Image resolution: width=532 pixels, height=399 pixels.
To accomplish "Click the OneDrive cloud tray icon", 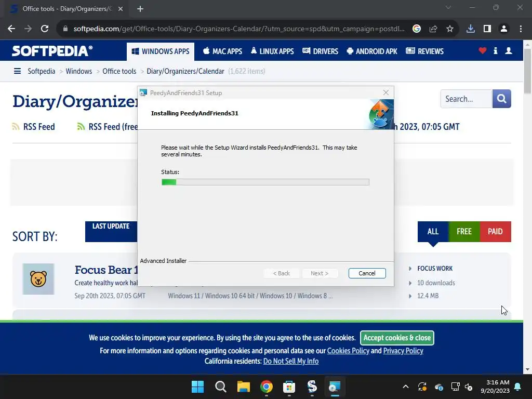I will pyautogui.click(x=438, y=387).
